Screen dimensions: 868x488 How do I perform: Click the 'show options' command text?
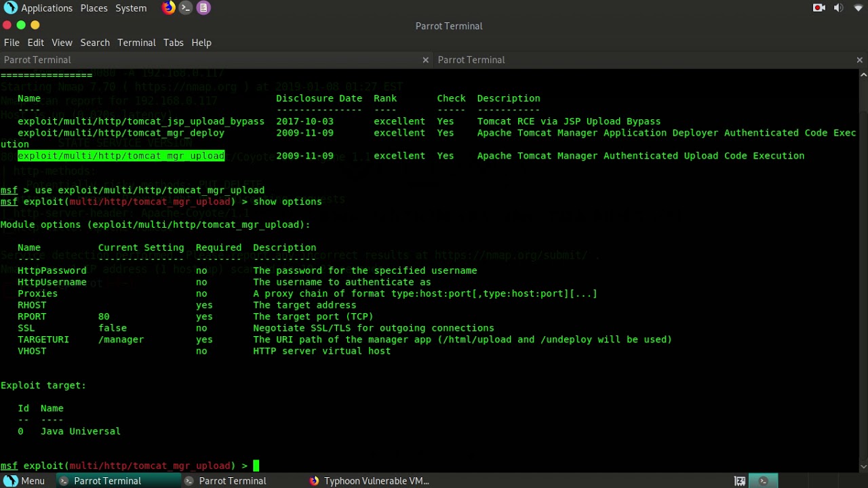click(288, 202)
